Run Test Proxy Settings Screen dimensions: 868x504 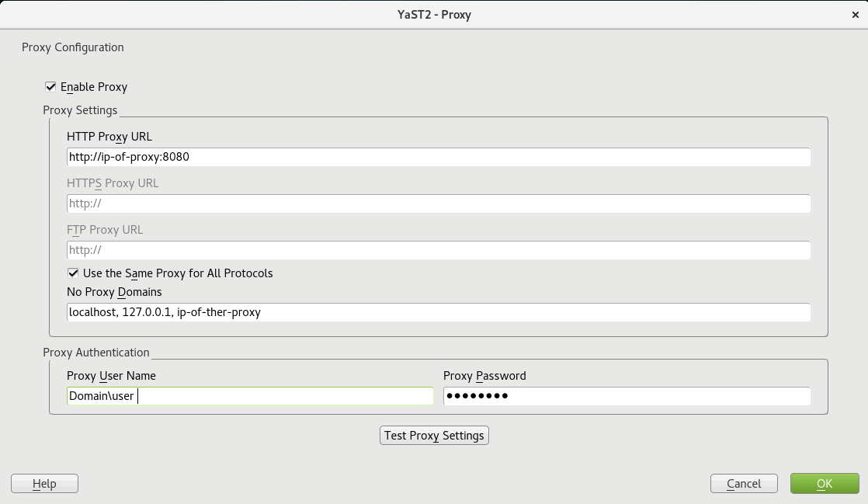pos(434,436)
